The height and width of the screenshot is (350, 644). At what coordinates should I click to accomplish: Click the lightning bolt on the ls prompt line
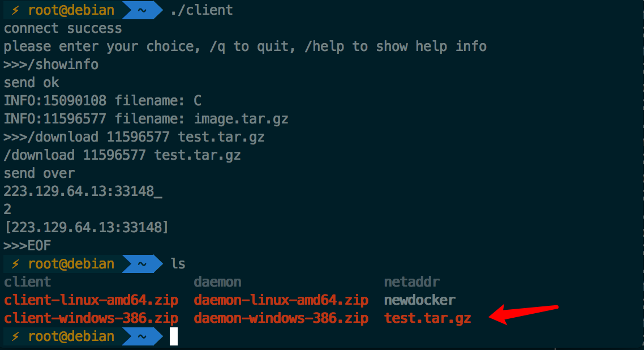[x=16, y=264]
